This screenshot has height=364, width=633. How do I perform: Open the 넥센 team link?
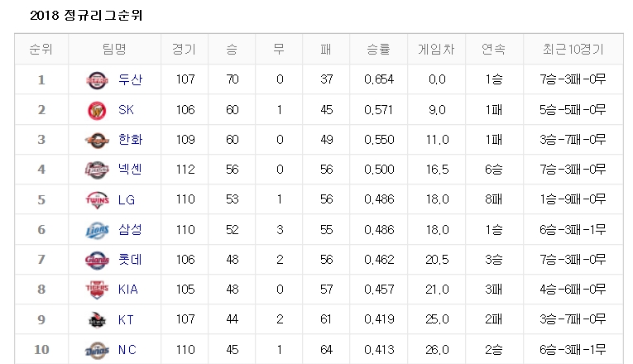pyautogui.click(x=130, y=169)
